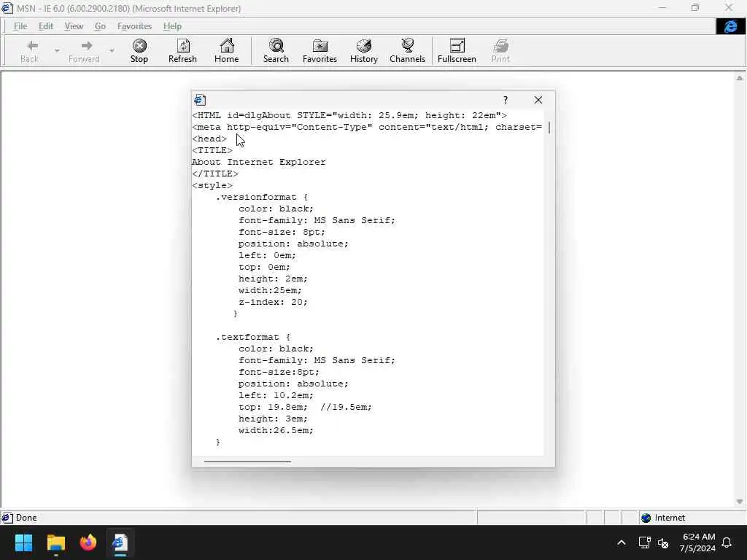
Task: Open the File menu
Action: pyautogui.click(x=20, y=26)
